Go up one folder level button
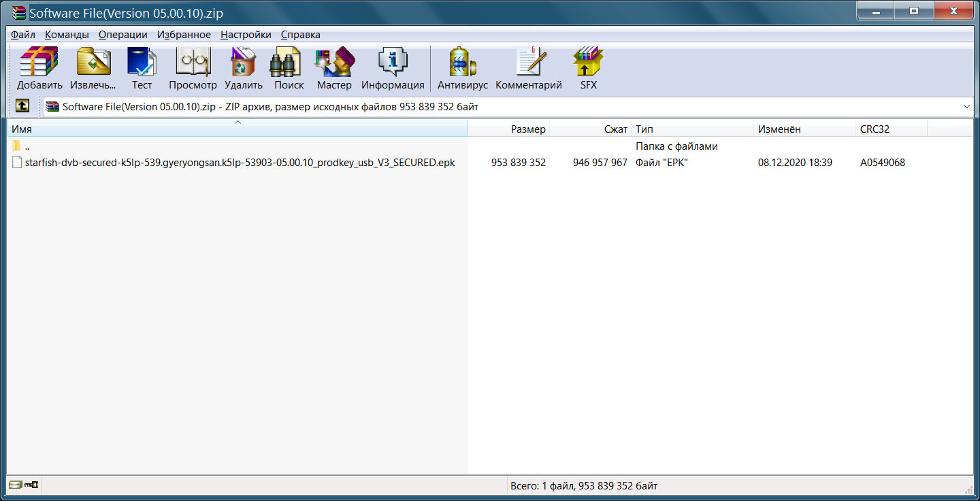 pyautogui.click(x=22, y=106)
